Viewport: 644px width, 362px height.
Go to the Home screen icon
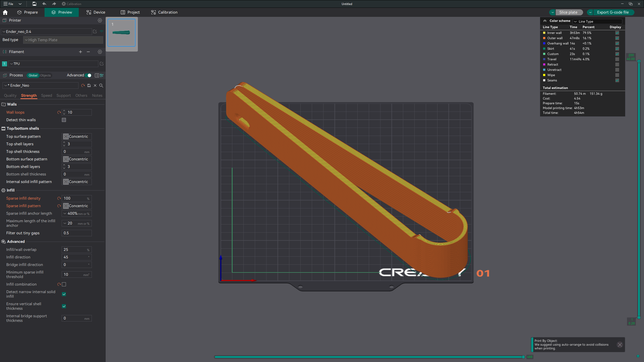[5, 12]
